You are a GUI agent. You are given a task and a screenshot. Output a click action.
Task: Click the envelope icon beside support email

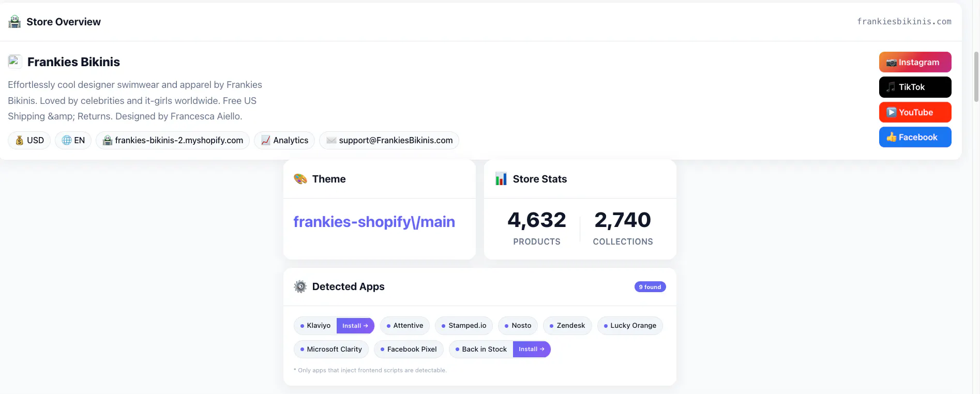point(331,140)
